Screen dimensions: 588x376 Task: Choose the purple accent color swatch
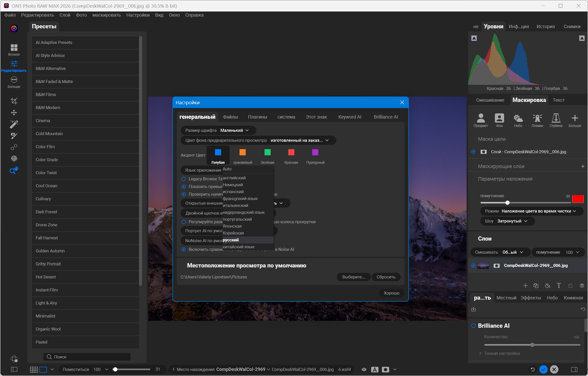(315, 152)
